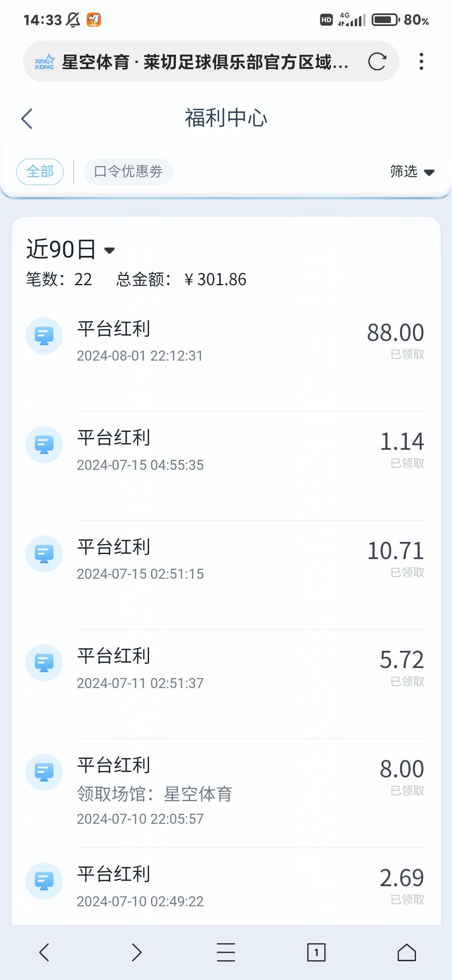Image resolution: width=452 pixels, height=980 pixels.
Task: Select the 5.72 bonus dated 2024-07-11
Action: [226, 668]
